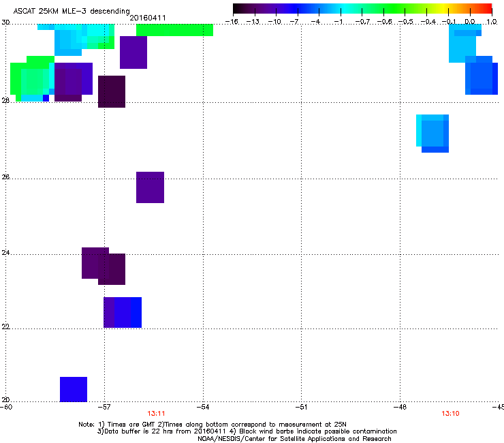Viewport: 504px width, 443px height.
Task: Click the -0.4 colorbar tick label
Action: (428, 22)
